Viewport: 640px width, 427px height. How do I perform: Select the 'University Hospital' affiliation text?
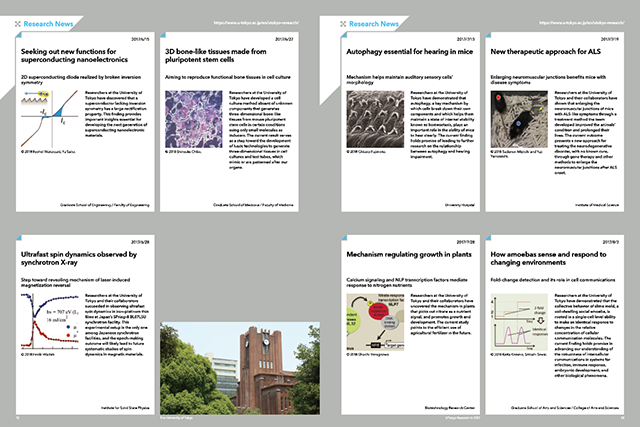pyautogui.click(x=460, y=205)
